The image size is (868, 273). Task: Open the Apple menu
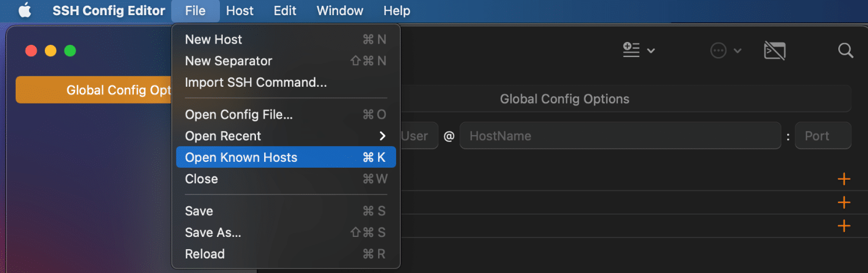pos(24,11)
